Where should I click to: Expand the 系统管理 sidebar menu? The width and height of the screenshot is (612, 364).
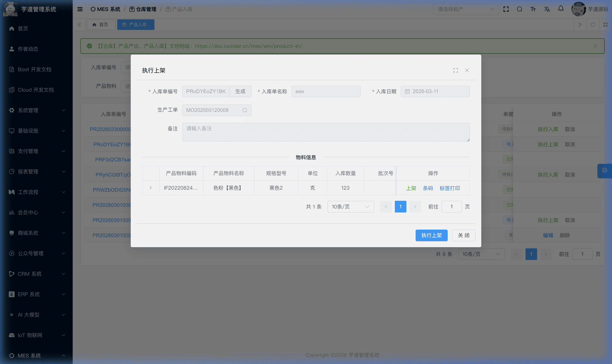click(36, 110)
